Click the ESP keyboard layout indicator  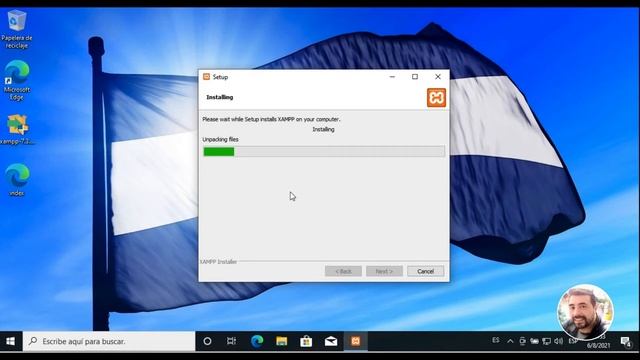pyautogui.click(x=573, y=341)
